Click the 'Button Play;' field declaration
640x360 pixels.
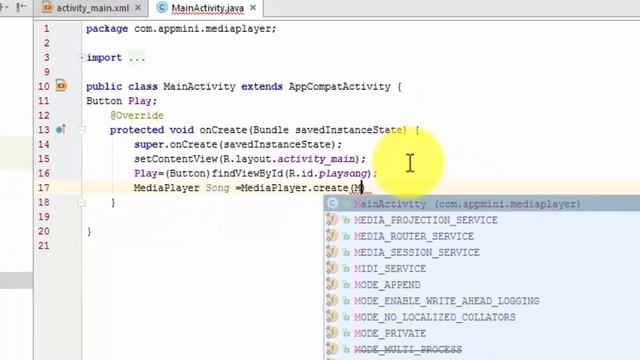(121, 101)
